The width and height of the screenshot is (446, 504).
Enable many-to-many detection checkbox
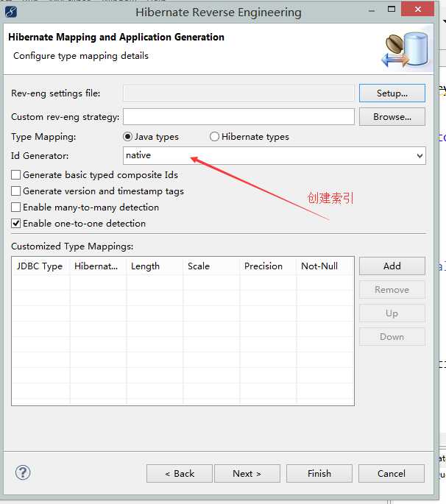point(15,207)
